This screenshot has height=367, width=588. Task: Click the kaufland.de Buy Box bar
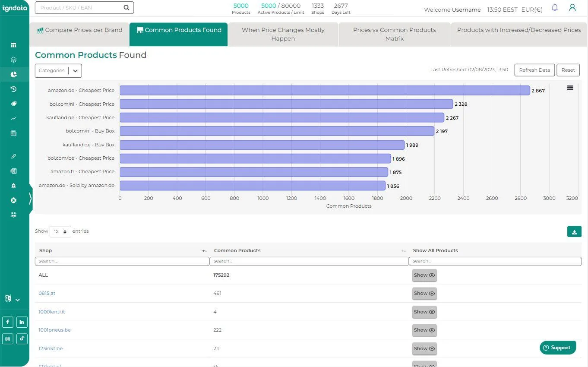(x=262, y=145)
